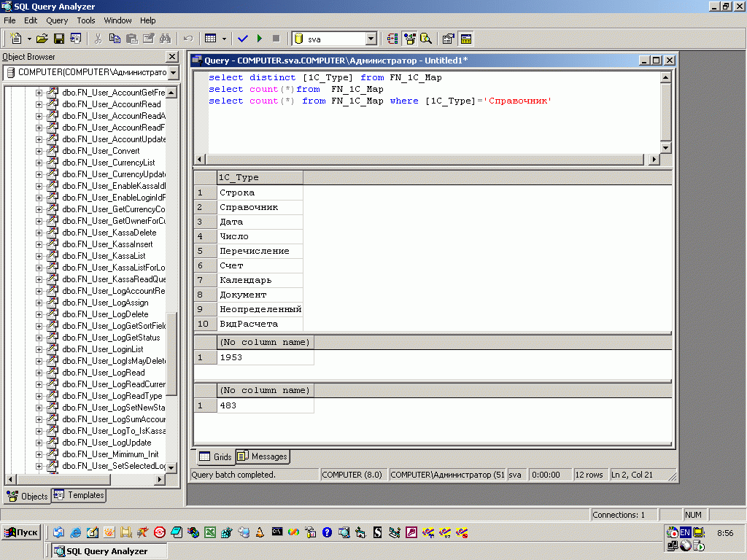Click the Execute Query green play icon
The width and height of the screenshot is (747, 560).
pos(260,39)
